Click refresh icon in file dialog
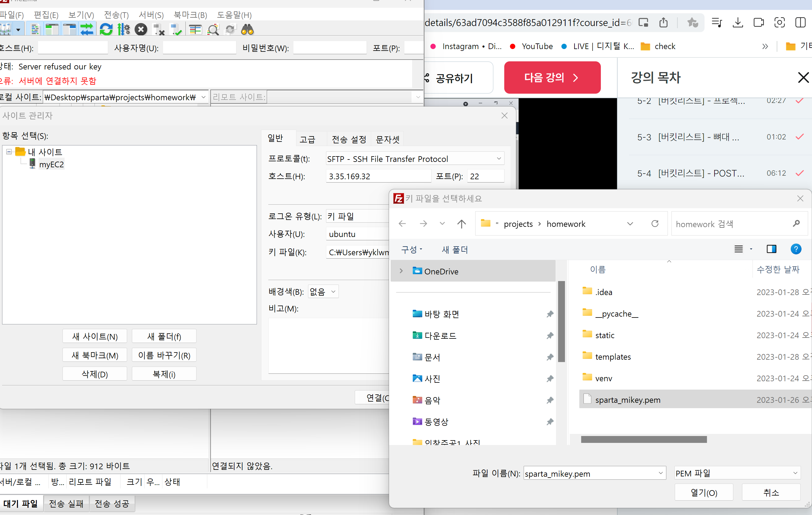 [x=655, y=224]
